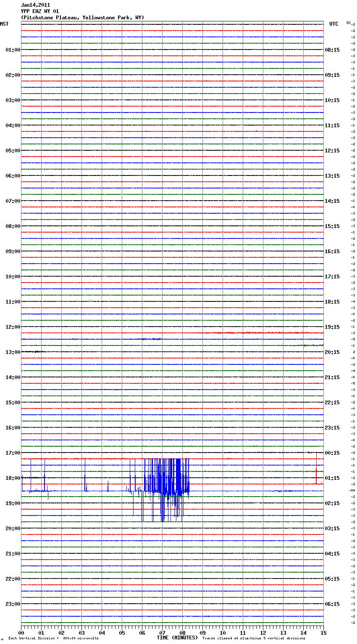Click the -84 DC offset value
The image size is (357, 644).
352,490
